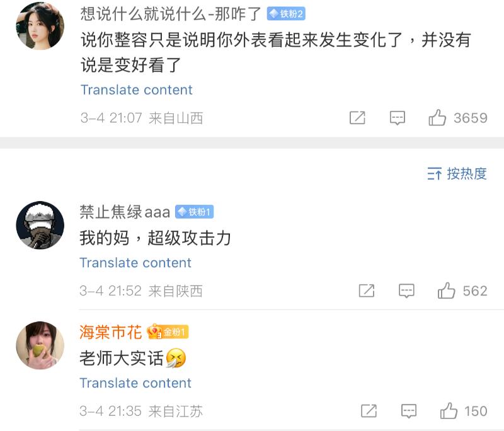
Task: Reply to the 超级攻击力 comment
Action: (407, 290)
